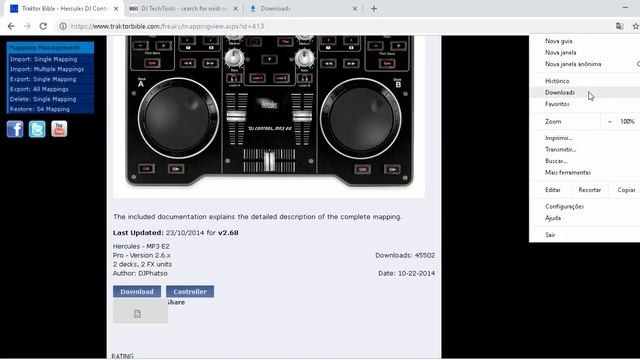The height and width of the screenshot is (360, 640).
Task: Click the document icon below Download
Action: [137, 313]
